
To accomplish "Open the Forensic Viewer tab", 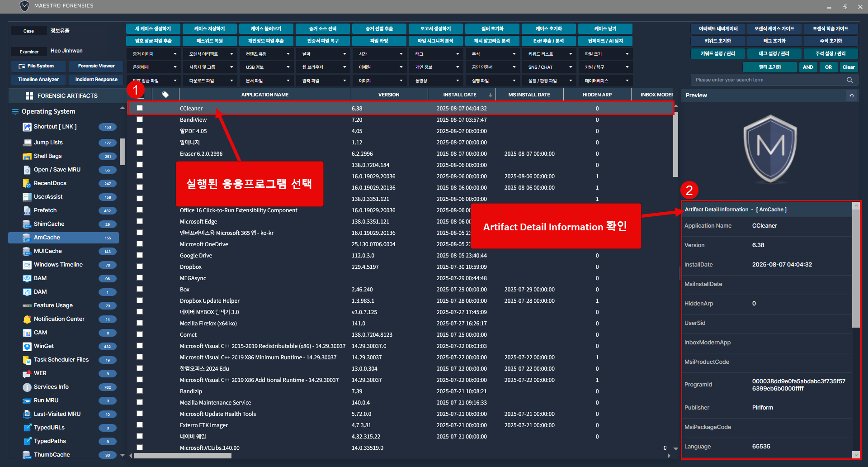I will point(96,66).
